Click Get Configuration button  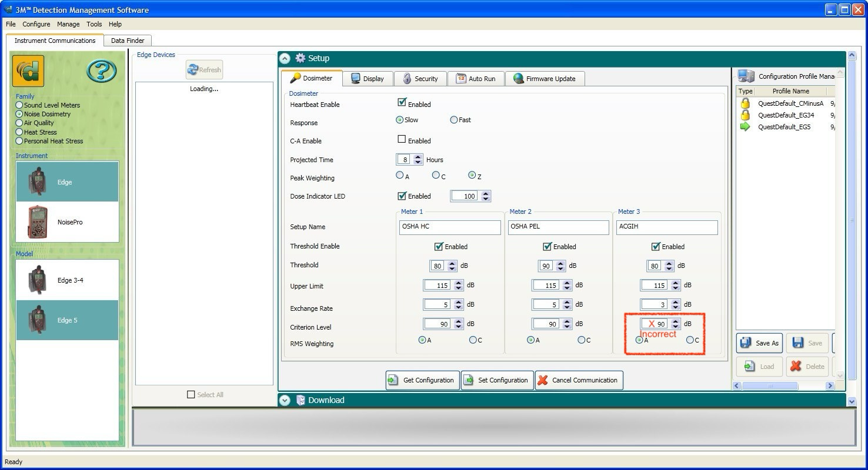422,380
